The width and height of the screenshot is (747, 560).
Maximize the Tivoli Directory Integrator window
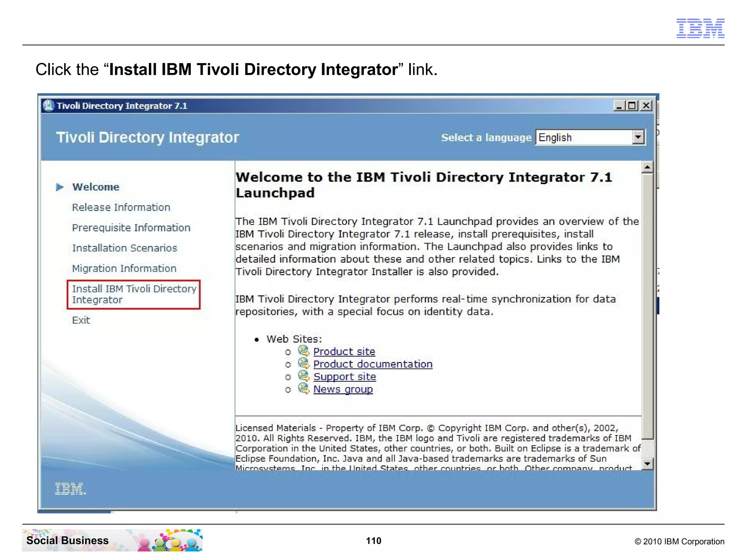click(632, 106)
